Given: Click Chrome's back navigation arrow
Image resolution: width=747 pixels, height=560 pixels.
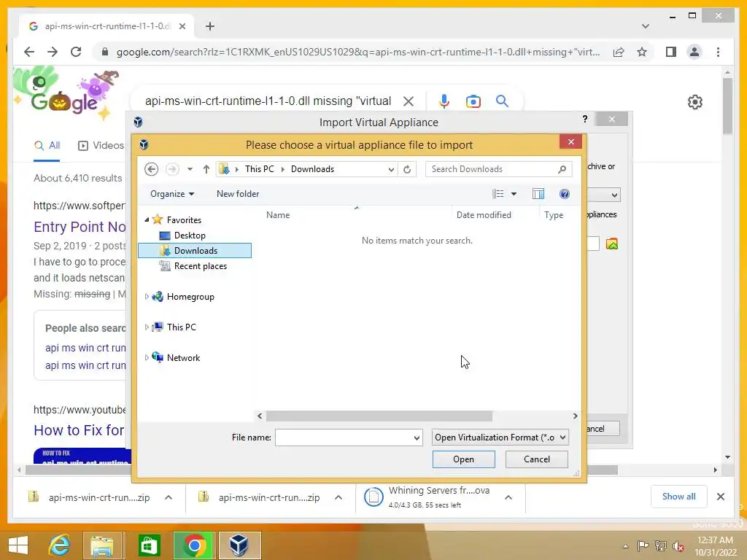Looking at the screenshot, I should coord(29,52).
